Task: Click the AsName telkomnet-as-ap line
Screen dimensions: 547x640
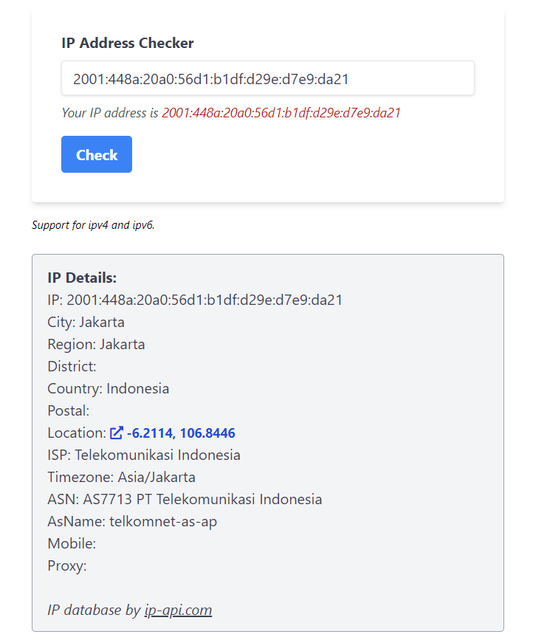Action: click(132, 521)
